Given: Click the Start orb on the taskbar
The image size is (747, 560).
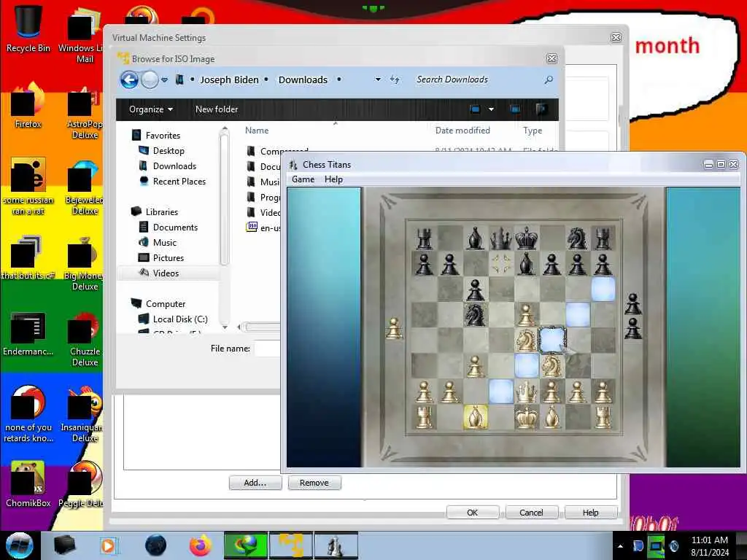Looking at the screenshot, I should click(19, 545).
